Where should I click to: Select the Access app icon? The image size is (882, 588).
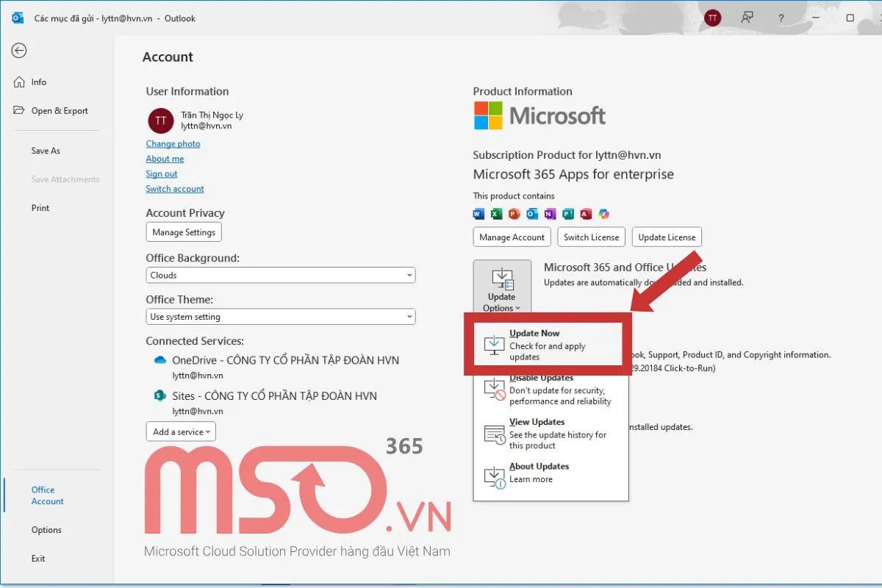[585, 213]
